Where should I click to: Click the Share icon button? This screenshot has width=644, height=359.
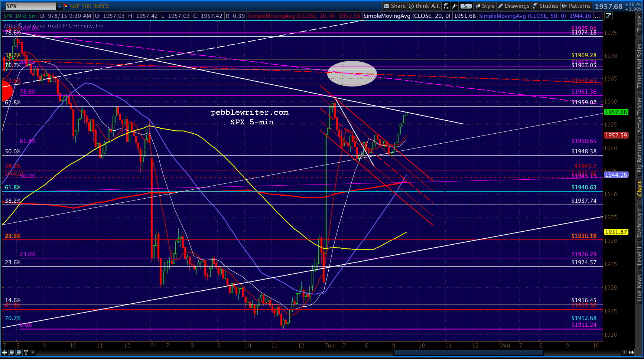(x=394, y=6)
